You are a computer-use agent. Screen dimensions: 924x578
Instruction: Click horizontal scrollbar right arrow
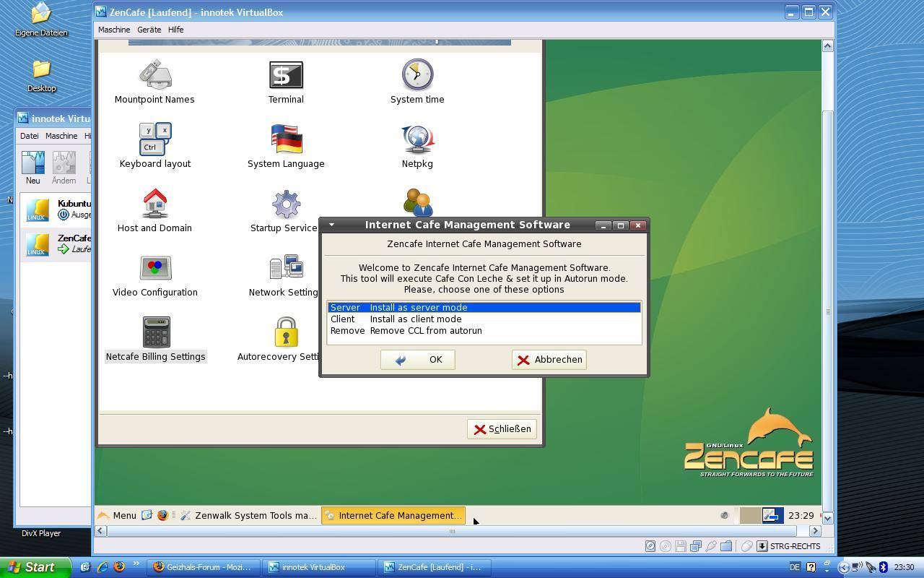pyautogui.click(x=815, y=531)
